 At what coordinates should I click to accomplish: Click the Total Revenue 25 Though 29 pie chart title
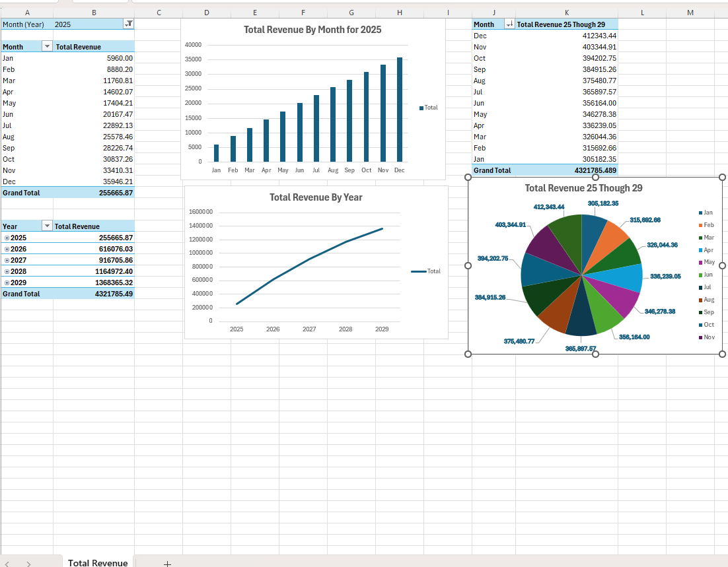click(583, 188)
